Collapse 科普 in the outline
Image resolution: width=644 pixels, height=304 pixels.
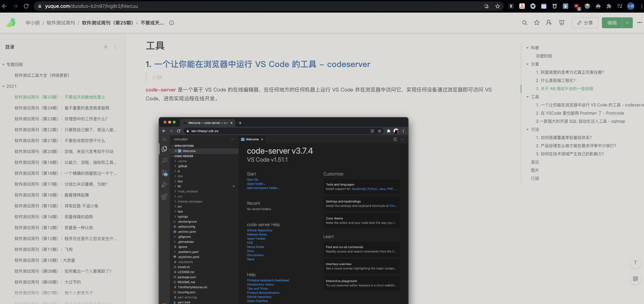point(527,48)
